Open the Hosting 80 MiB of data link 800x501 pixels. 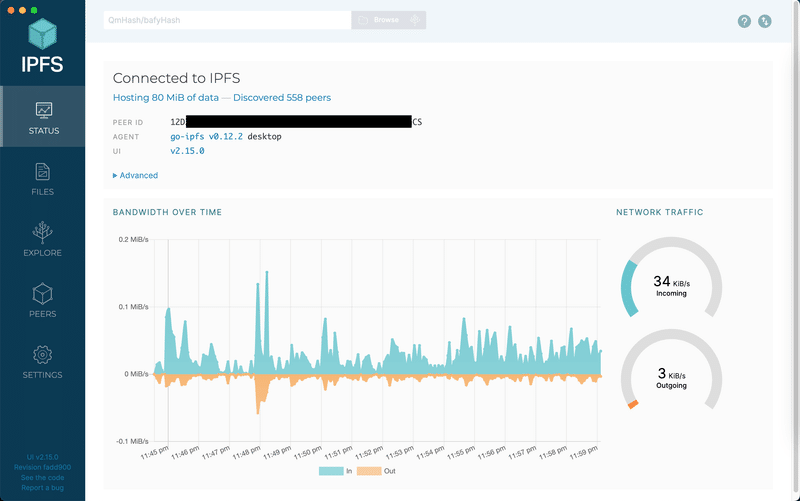pos(166,97)
